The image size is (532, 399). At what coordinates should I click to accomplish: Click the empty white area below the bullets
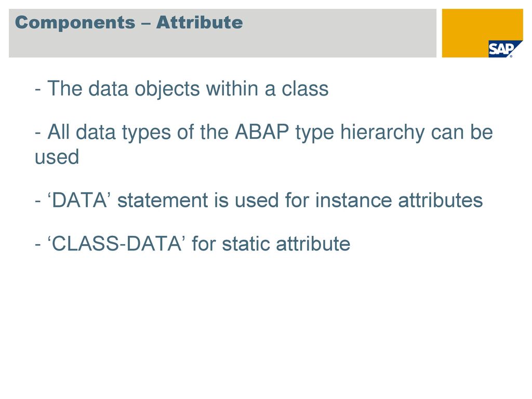(x=266, y=322)
